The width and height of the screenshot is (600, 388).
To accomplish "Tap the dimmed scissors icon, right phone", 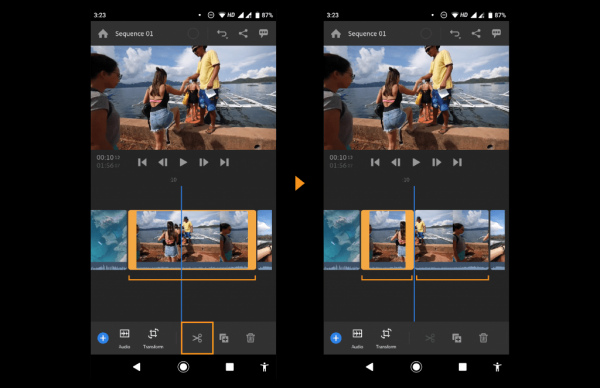I will pyautogui.click(x=430, y=338).
